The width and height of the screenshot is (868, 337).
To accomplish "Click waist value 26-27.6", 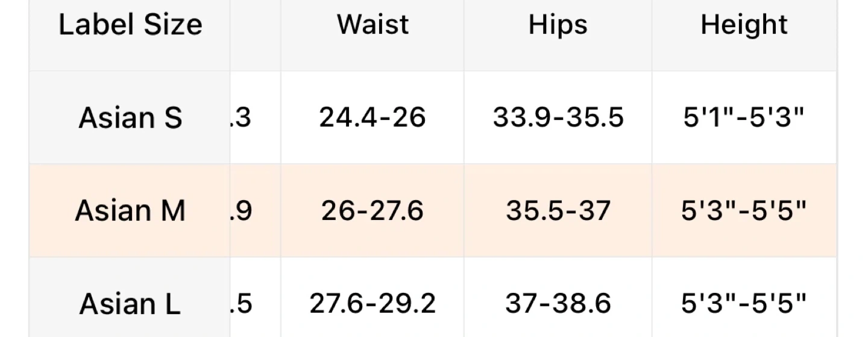I will coord(373,211).
